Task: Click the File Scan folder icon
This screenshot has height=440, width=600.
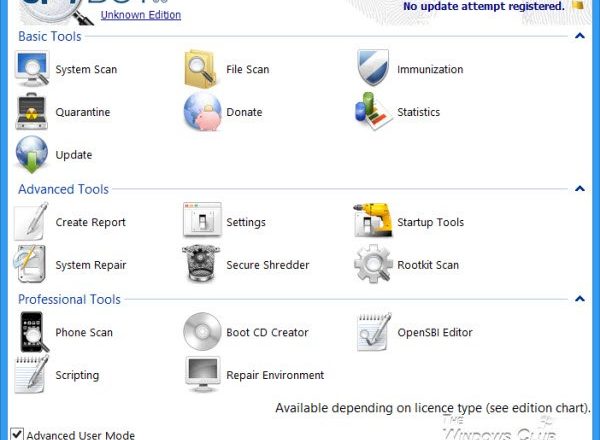Action: 202,69
